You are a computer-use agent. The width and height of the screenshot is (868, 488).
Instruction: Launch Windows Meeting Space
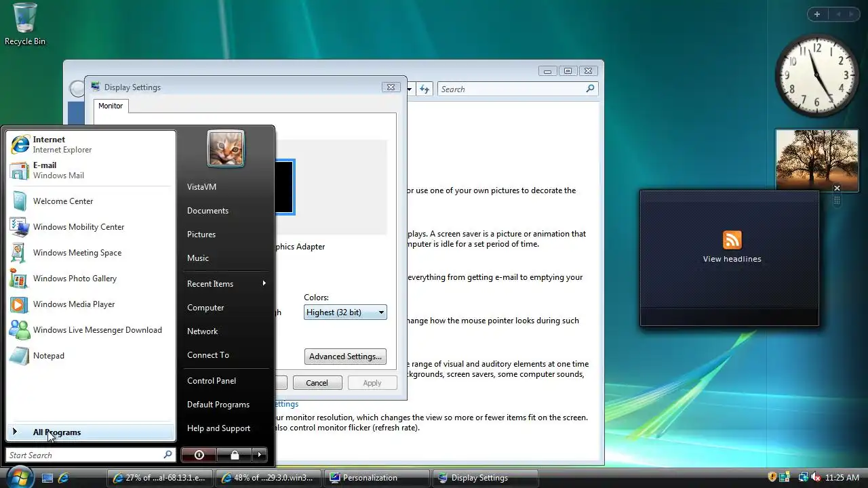click(90, 253)
